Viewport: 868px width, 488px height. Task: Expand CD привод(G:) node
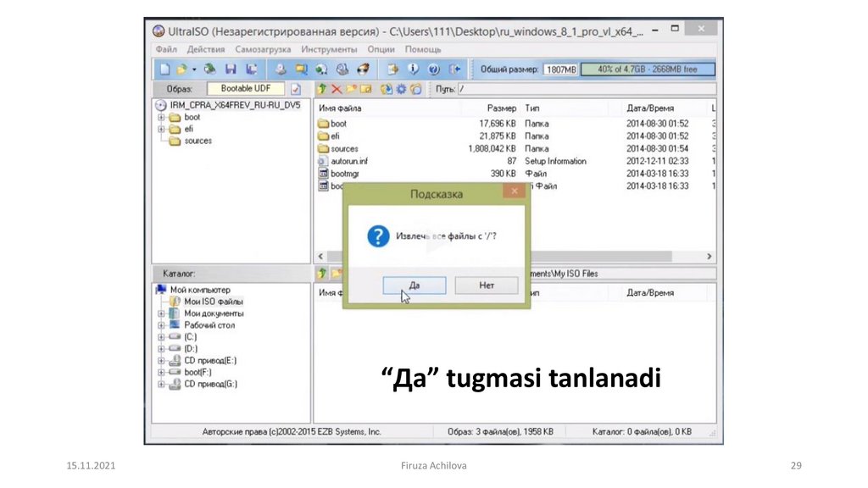click(161, 384)
